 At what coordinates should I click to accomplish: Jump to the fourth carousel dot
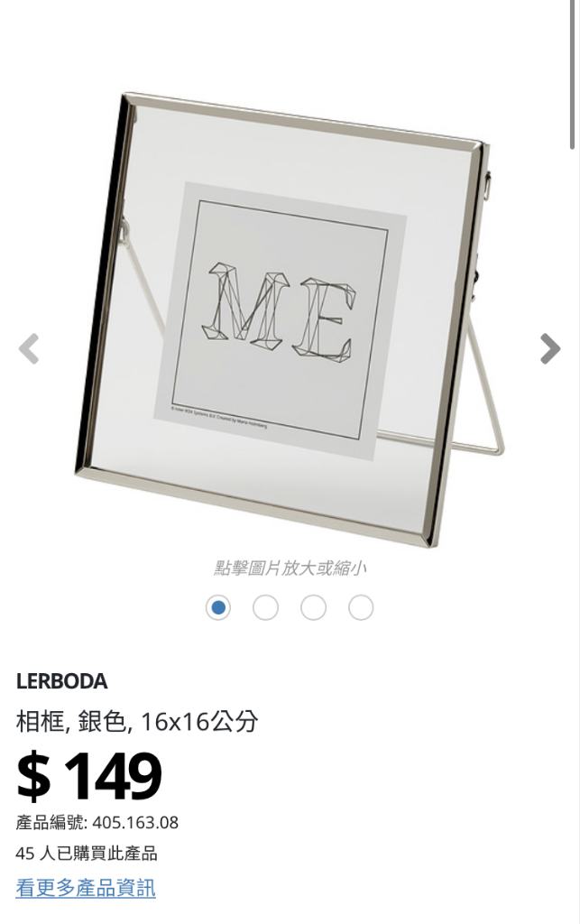click(x=361, y=607)
